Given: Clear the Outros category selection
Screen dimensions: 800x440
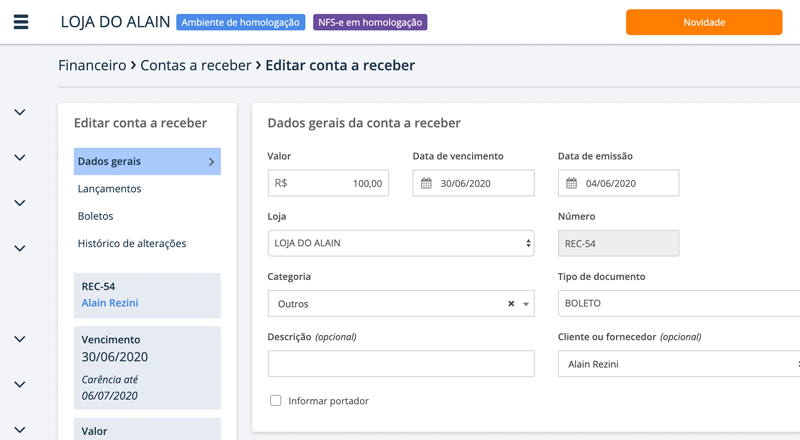Looking at the screenshot, I should click(x=511, y=304).
